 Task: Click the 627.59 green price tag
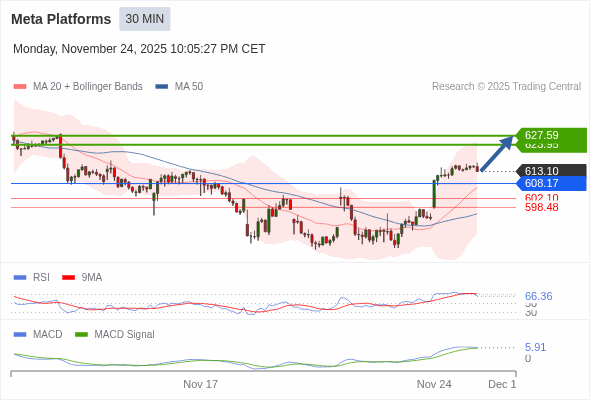[x=551, y=135]
